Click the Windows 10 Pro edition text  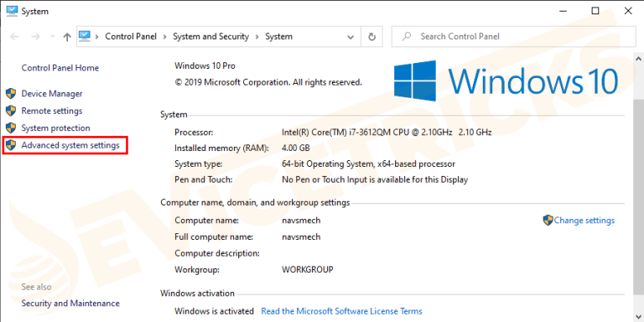(205, 65)
